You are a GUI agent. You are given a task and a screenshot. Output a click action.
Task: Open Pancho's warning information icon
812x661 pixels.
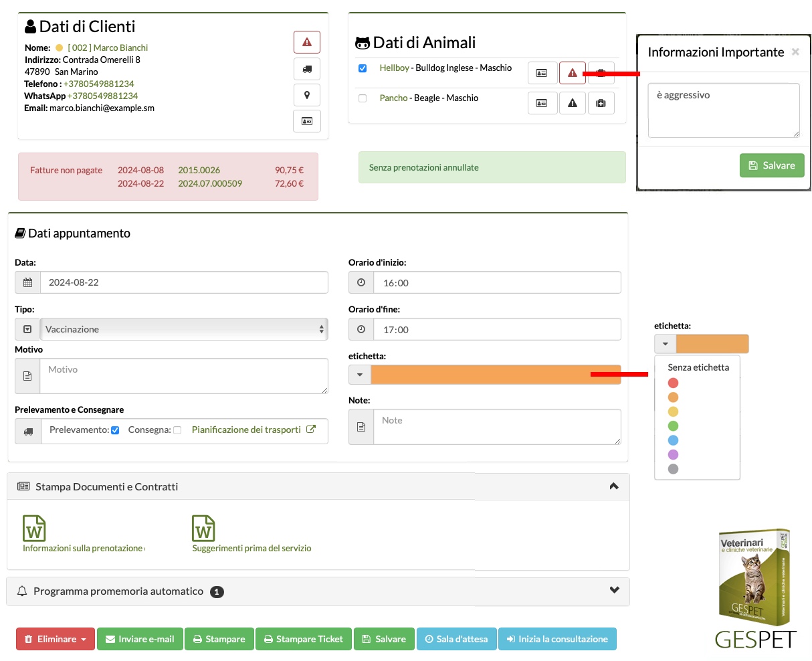(x=573, y=103)
